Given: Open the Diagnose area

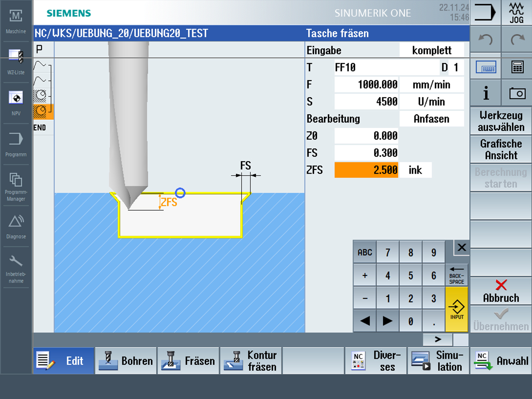Looking at the screenshot, I should pyautogui.click(x=16, y=226).
